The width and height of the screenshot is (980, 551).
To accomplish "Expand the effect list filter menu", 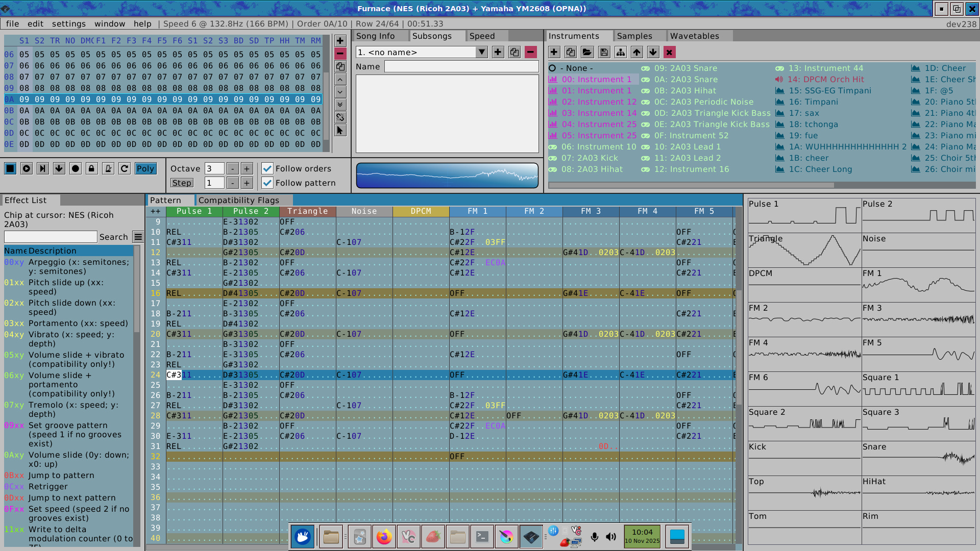I will tap(138, 237).
